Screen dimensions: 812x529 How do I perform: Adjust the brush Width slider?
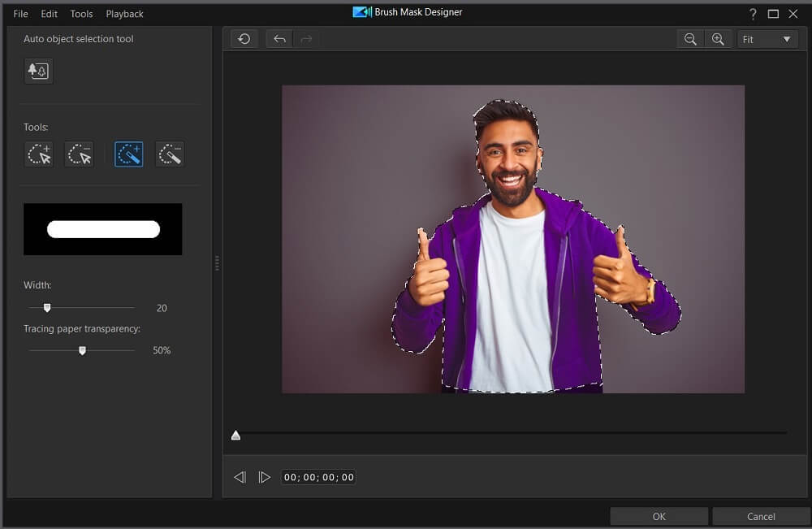tap(47, 307)
